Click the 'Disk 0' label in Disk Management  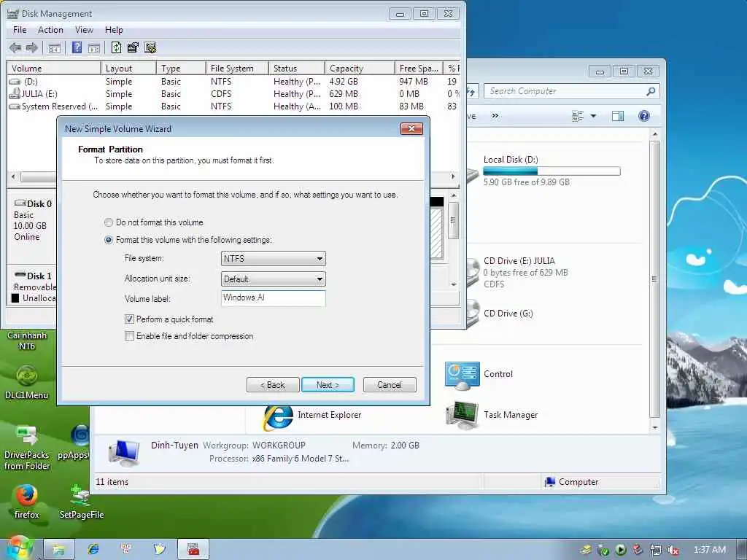tap(39, 204)
